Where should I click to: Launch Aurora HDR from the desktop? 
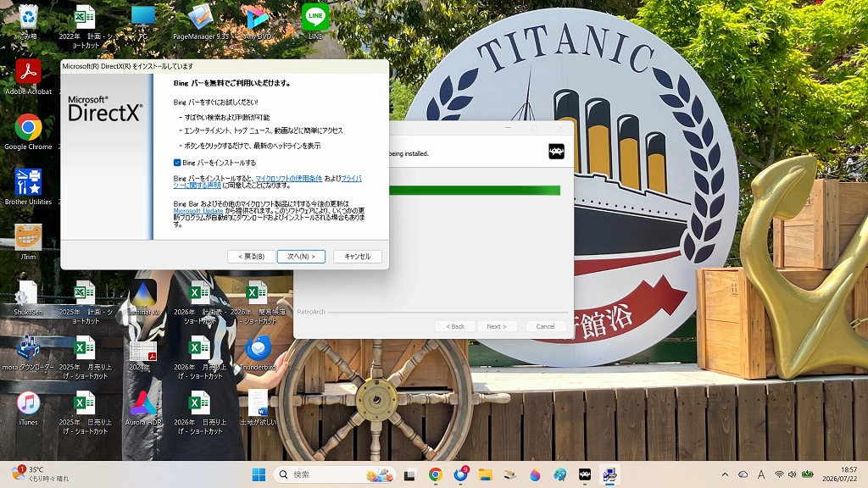click(x=142, y=408)
